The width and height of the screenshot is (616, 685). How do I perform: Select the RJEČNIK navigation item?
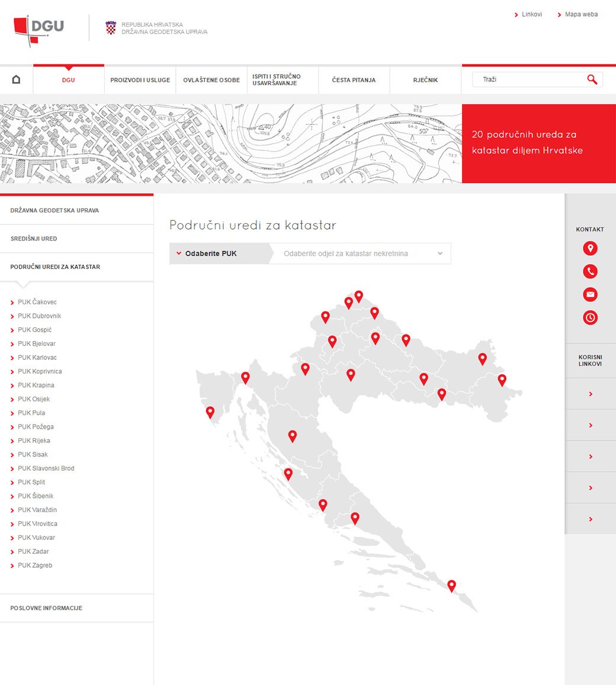coord(425,80)
